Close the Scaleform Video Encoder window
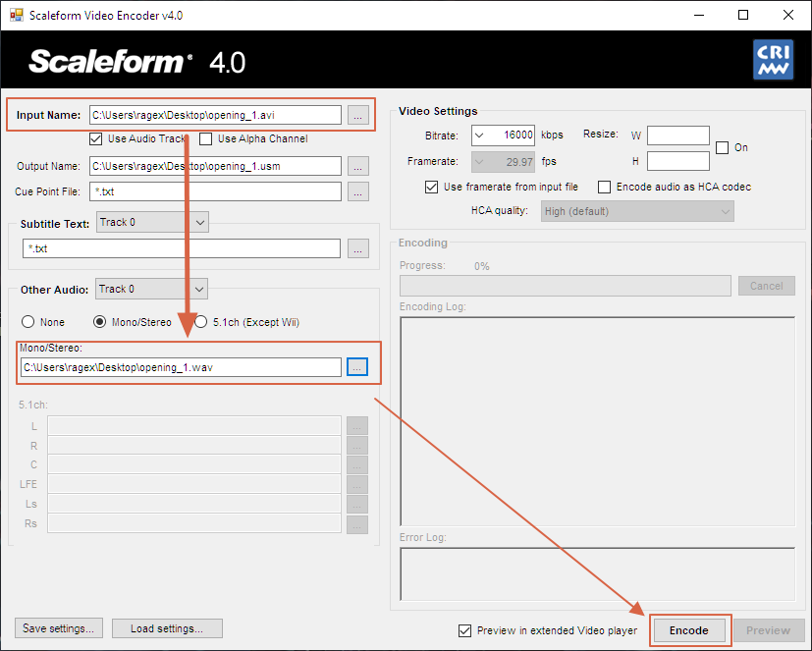Image resolution: width=812 pixels, height=651 pixels. [x=788, y=15]
